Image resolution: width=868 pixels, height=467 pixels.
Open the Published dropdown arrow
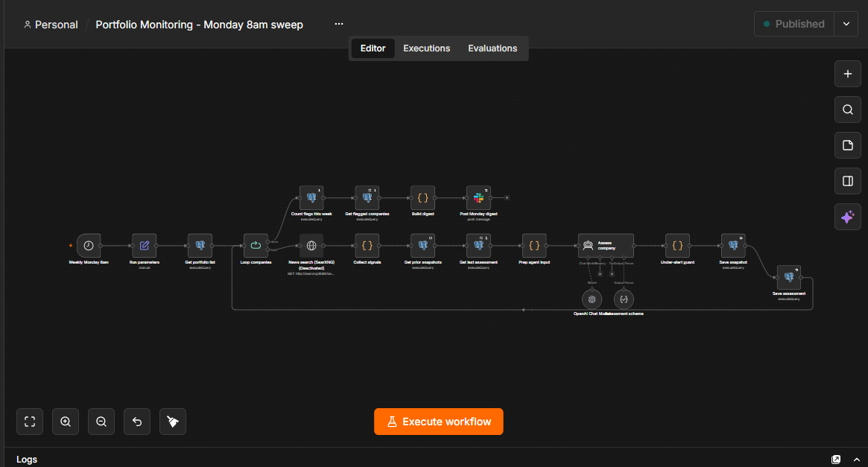click(x=846, y=24)
